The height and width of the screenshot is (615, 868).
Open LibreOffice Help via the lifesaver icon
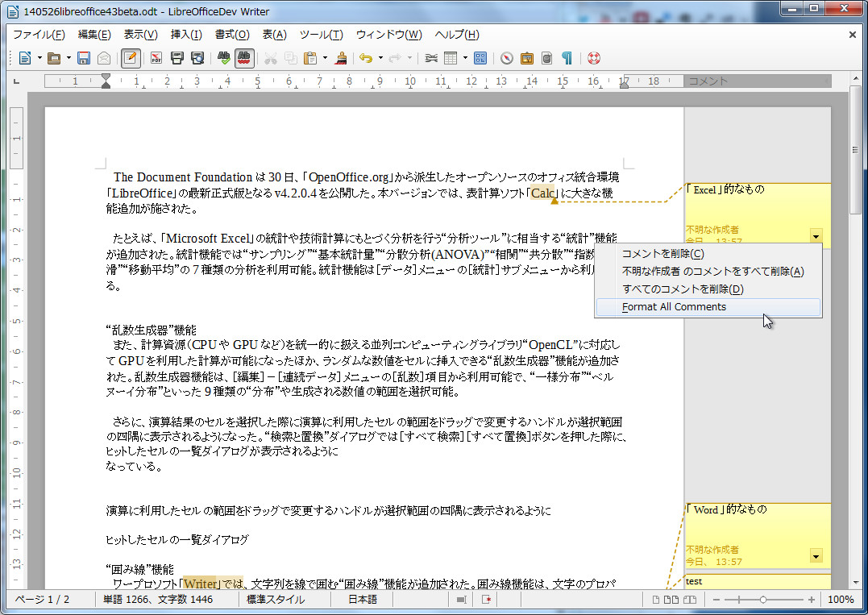point(592,57)
